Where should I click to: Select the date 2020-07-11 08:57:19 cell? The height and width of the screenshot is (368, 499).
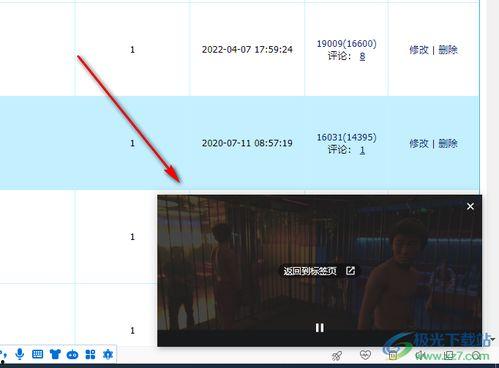[247, 143]
